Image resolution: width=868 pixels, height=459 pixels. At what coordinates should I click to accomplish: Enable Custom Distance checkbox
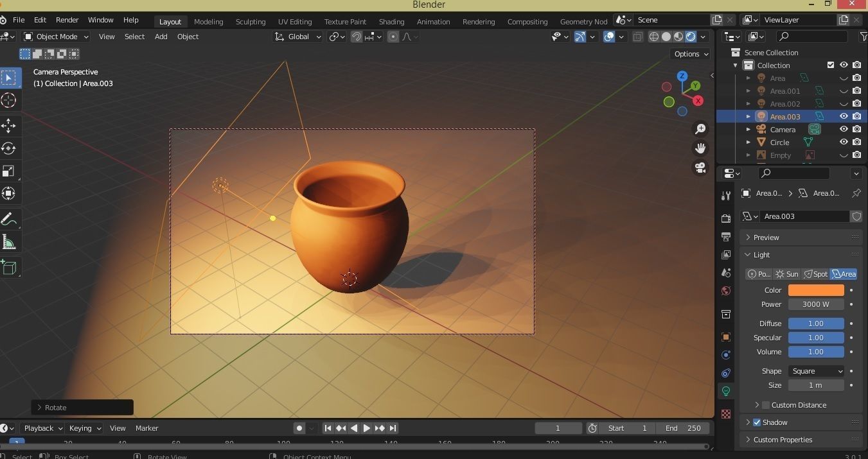[x=766, y=405]
